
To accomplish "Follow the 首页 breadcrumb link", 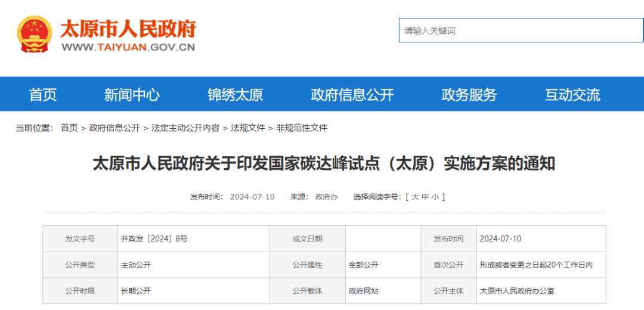I will click(x=69, y=128).
